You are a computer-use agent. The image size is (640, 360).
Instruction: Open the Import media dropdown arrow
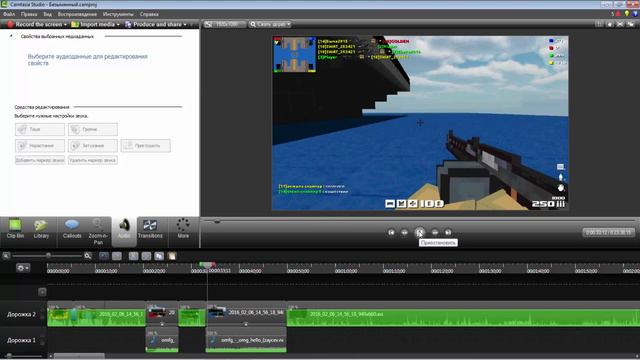118,24
